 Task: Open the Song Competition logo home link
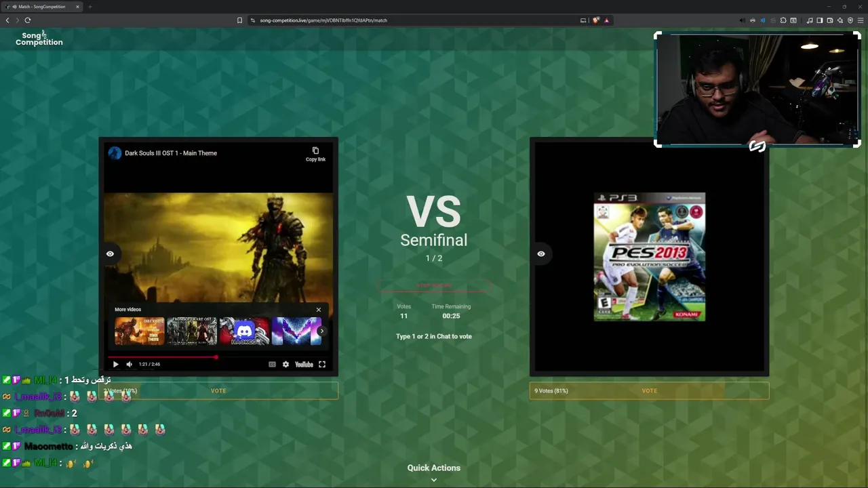(x=39, y=39)
